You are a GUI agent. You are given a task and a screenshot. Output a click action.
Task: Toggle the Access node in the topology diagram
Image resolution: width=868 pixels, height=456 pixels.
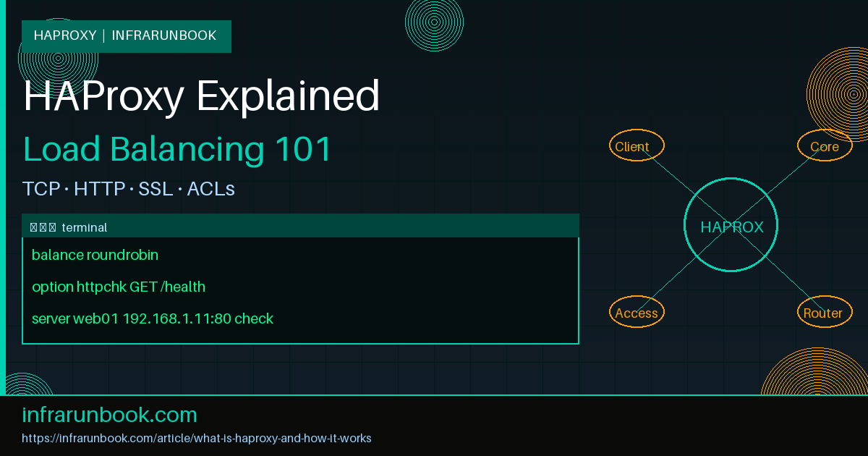point(637,312)
